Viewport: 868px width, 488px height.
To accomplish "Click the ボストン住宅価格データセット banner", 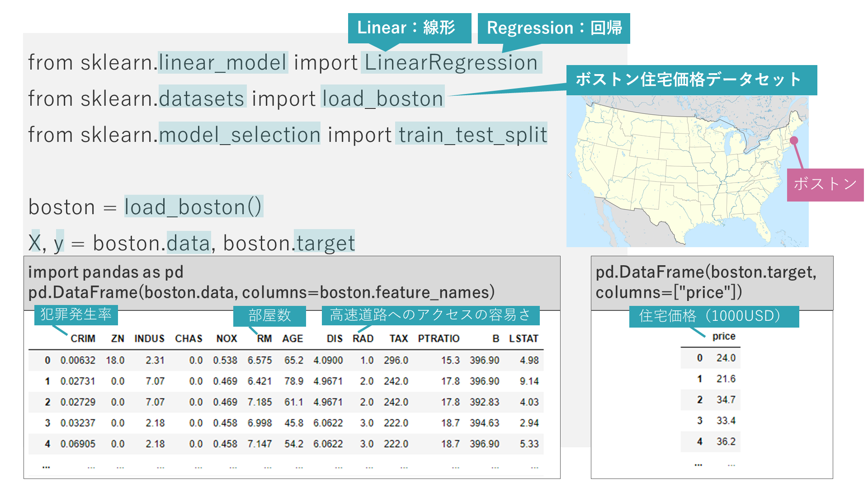I will [691, 80].
